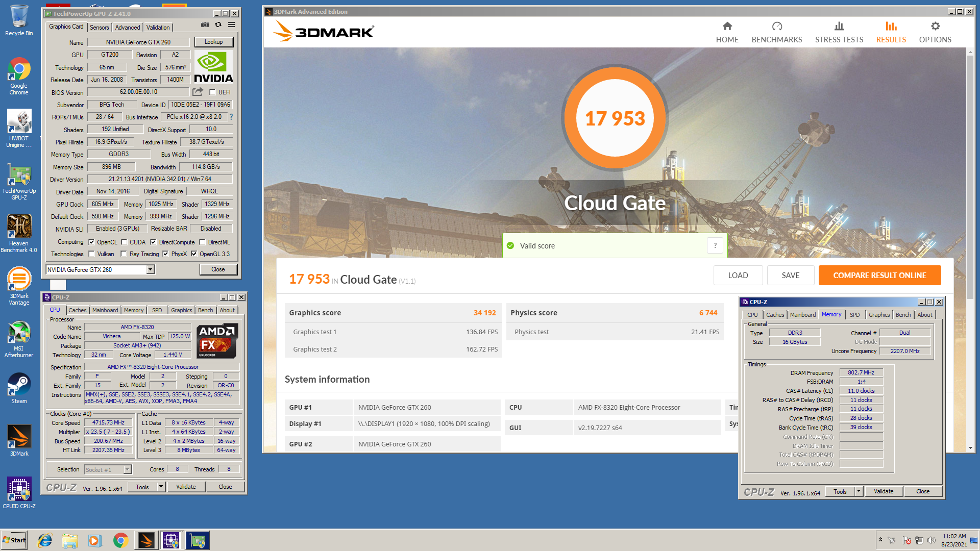
Task: Click the 3DMark taskbar icon
Action: coord(145,540)
